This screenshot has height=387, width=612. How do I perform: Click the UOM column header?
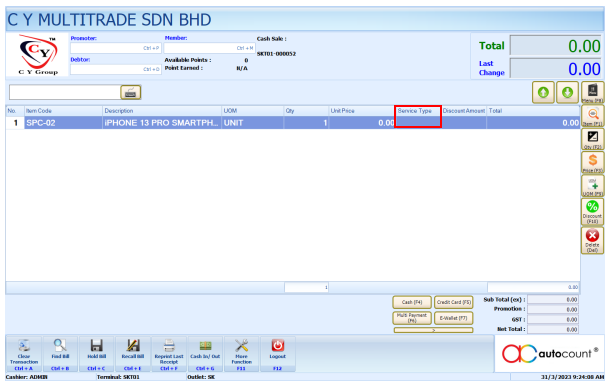click(253, 111)
